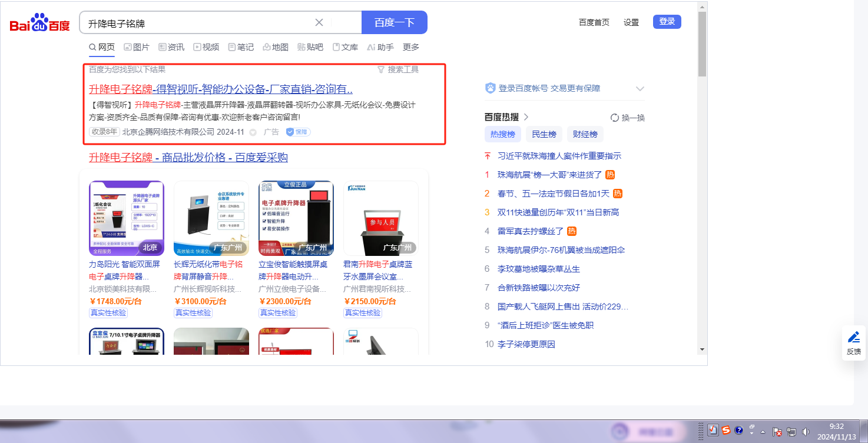This screenshot has height=443, width=868.
Task: Switch to the 图片 tab
Action: click(x=136, y=47)
